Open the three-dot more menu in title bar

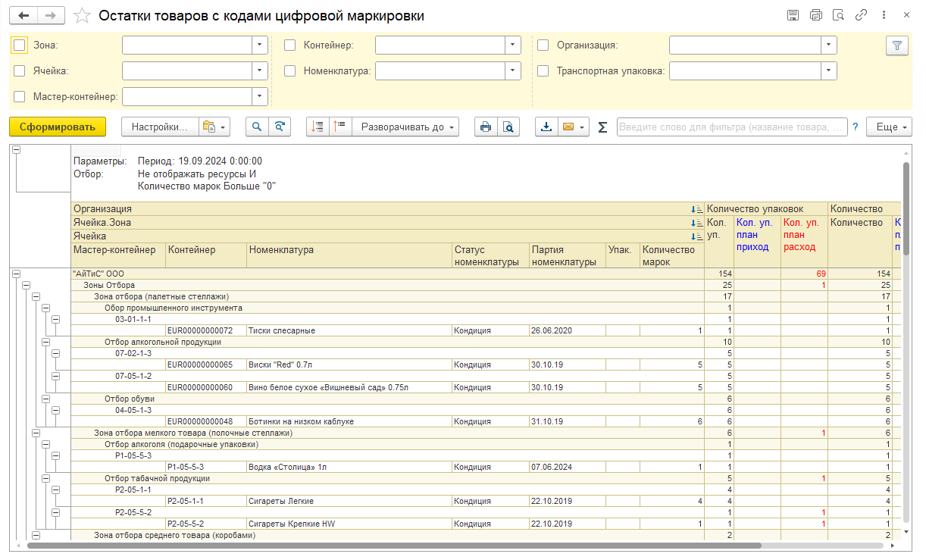[x=884, y=15]
